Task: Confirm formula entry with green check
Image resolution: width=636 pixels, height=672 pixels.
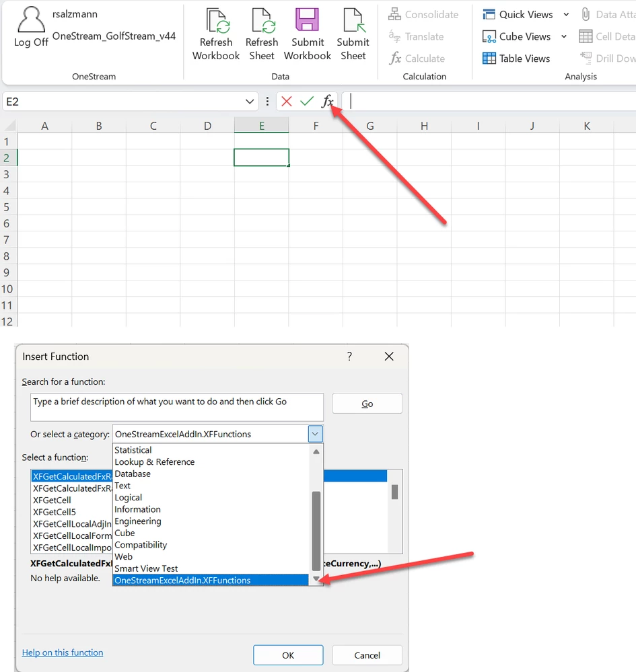Action: [307, 102]
